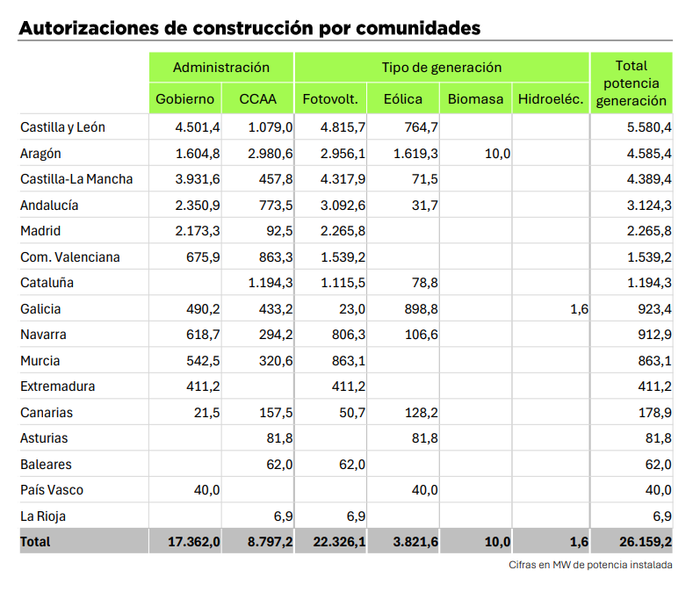Image resolution: width=700 pixels, height=592 pixels.
Task: Select the 'Tipo de generación' header cell
Action: pos(442,68)
